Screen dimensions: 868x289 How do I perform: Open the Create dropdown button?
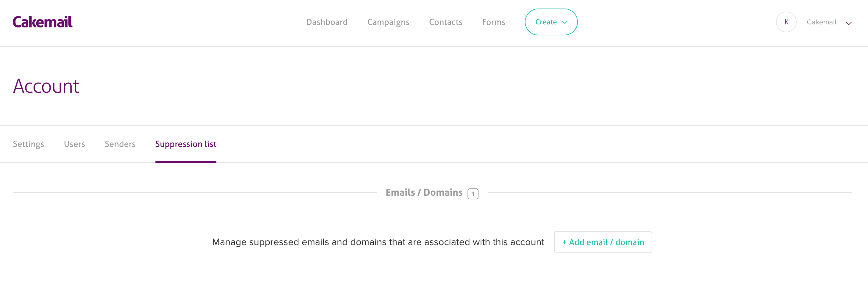(x=551, y=22)
